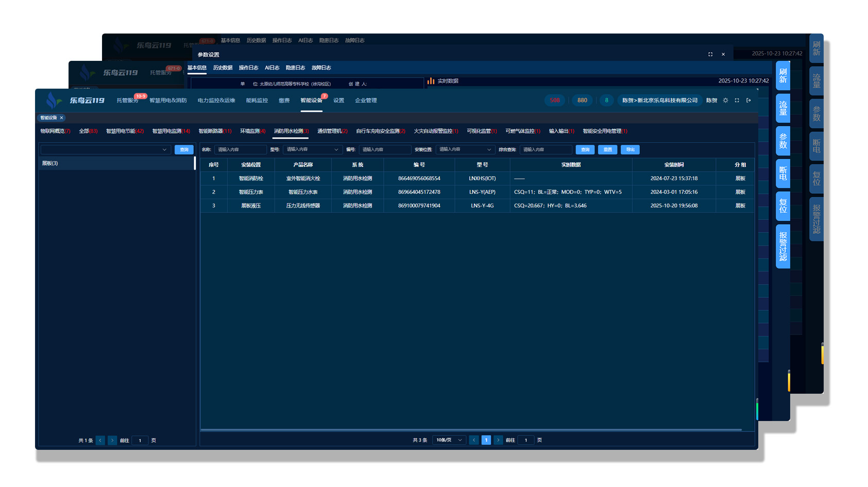Image resolution: width=868 pixels, height=487 pixels.
Task: Expand the 安装位置 dropdown
Action: coord(465,149)
